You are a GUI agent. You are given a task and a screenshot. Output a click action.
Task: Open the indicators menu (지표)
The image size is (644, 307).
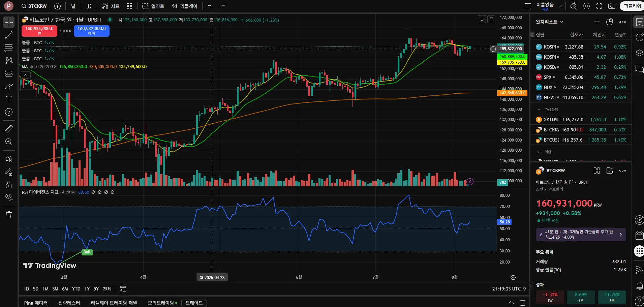(111, 6)
